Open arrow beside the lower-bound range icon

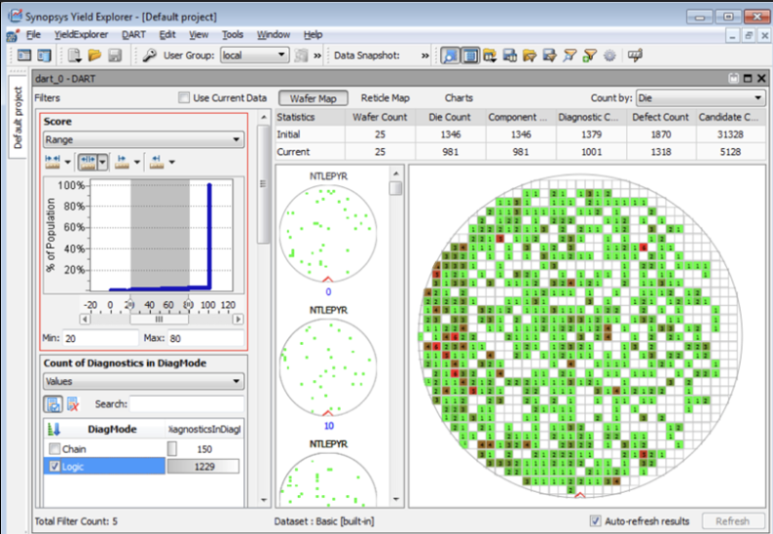tap(137, 162)
